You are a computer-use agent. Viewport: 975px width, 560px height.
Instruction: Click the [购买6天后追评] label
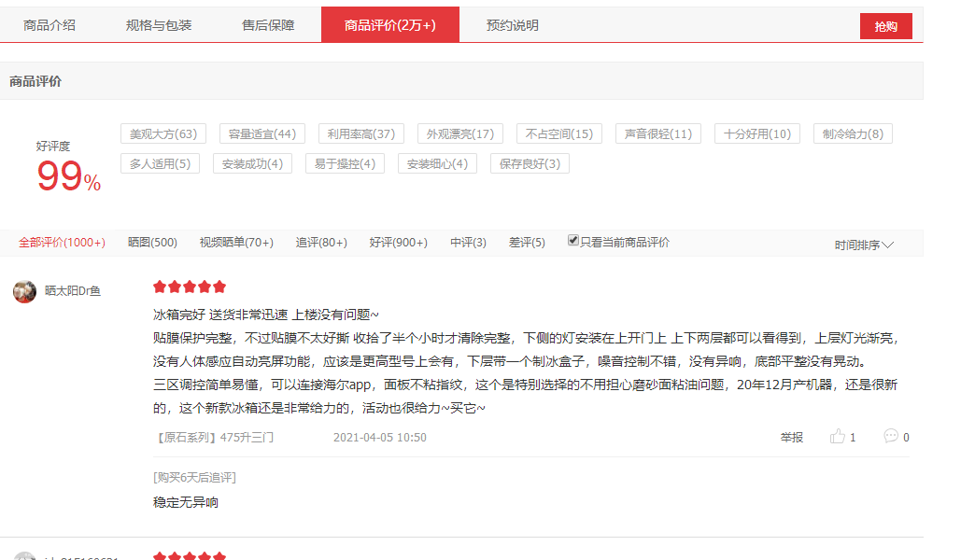194,477
